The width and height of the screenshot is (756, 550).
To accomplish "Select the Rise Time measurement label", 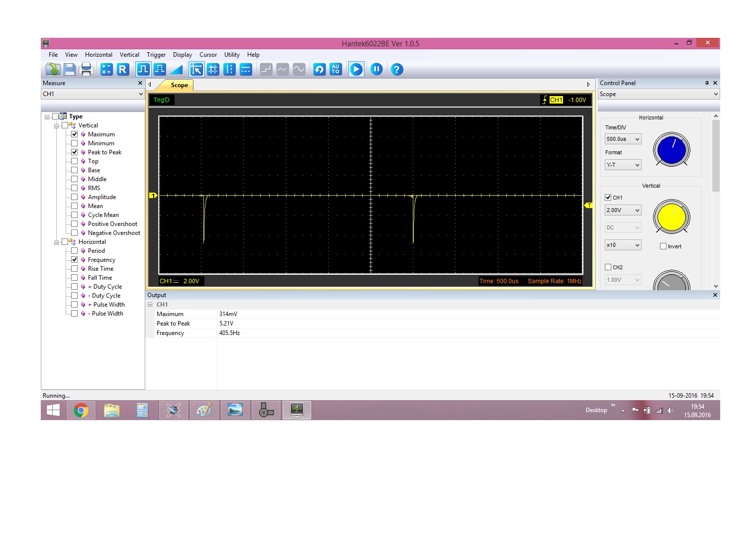I will point(100,269).
